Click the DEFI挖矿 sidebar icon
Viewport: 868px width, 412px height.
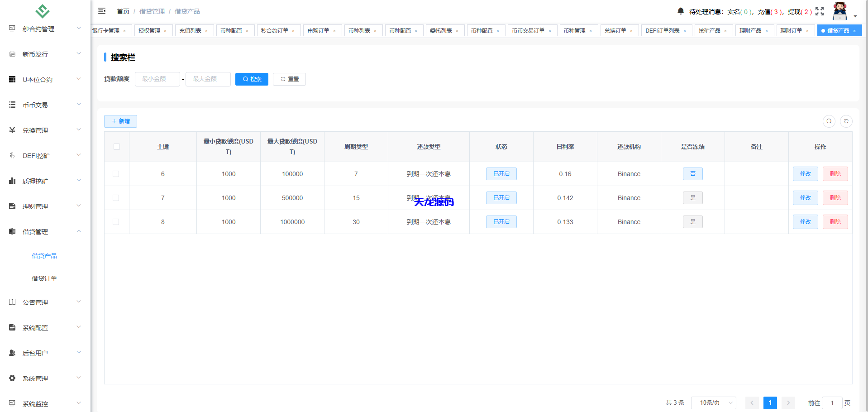[12, 155]
